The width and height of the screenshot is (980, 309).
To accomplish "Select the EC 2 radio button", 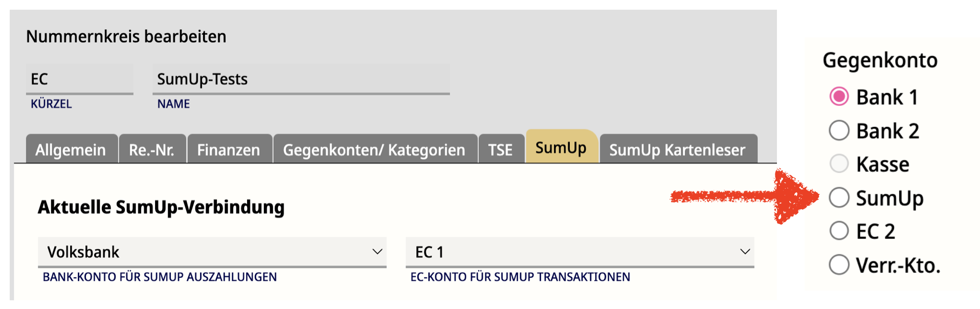I will coord(839,231).
